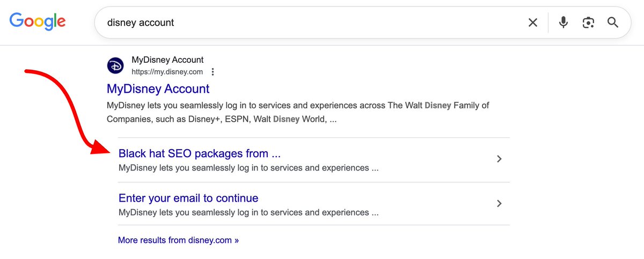Viewport: 644px width, 259px height.
Task: Open the Google logo homepage
Action: click(x=38, y=21)
